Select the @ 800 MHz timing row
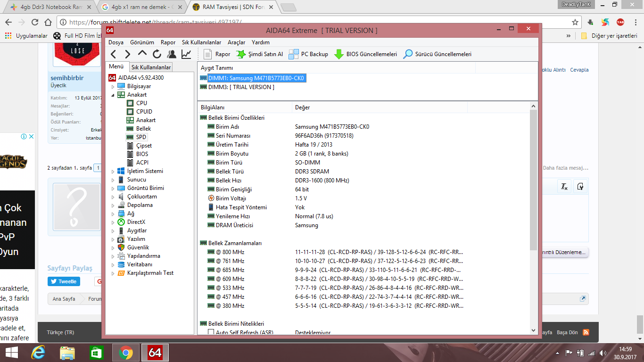Image resolution: width=644 pixels, height=362 pixels. 368,252
